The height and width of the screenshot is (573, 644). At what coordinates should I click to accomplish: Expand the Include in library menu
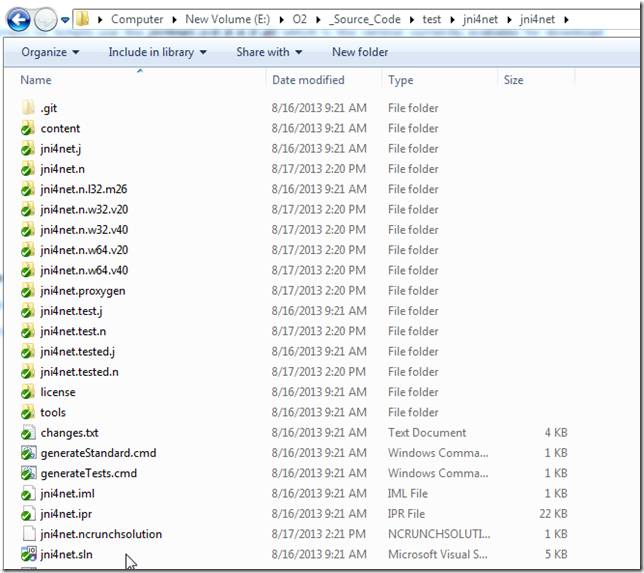pos(157,52)
